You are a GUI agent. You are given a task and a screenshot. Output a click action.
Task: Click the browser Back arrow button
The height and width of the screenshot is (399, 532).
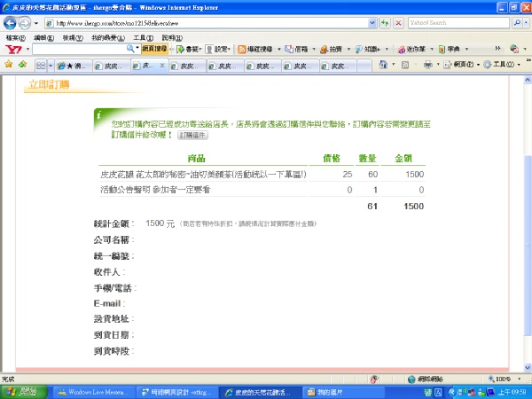11,22
